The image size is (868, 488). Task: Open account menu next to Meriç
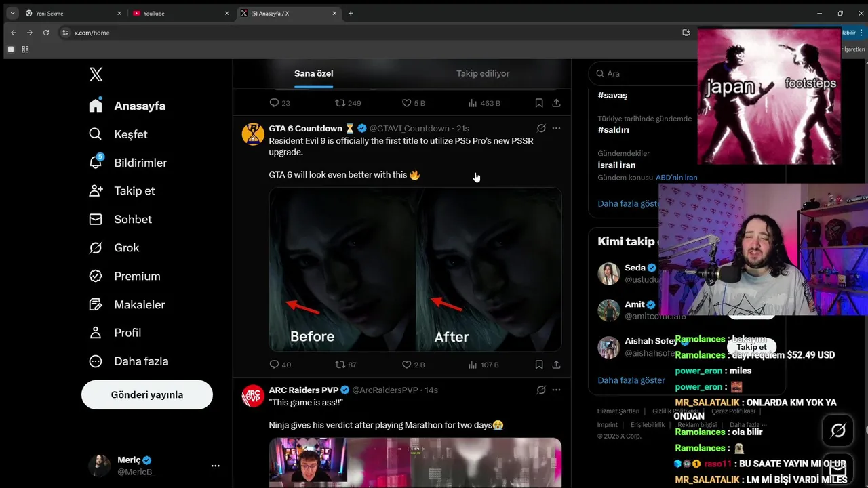tap(215, 466)
